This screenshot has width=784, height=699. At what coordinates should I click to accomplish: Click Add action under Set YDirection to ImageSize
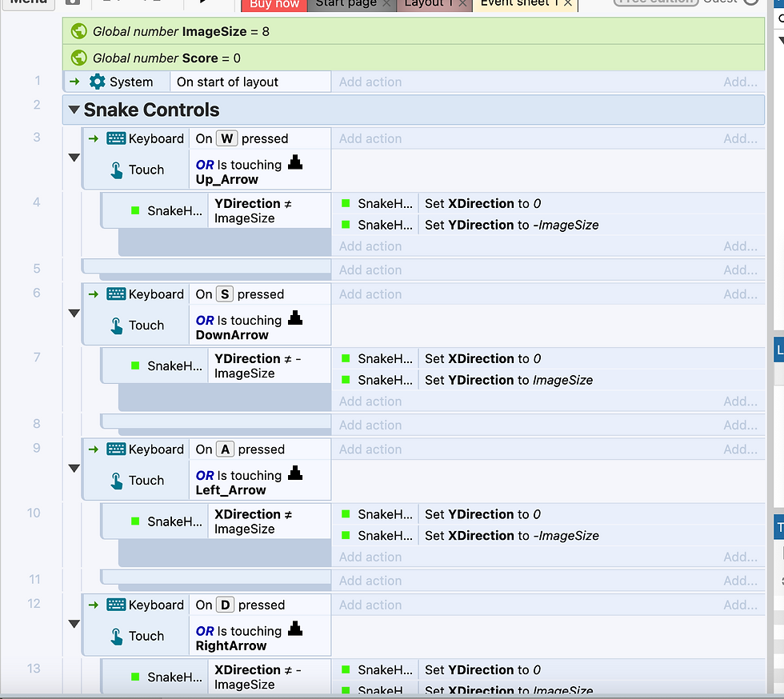tap(370, 401)
